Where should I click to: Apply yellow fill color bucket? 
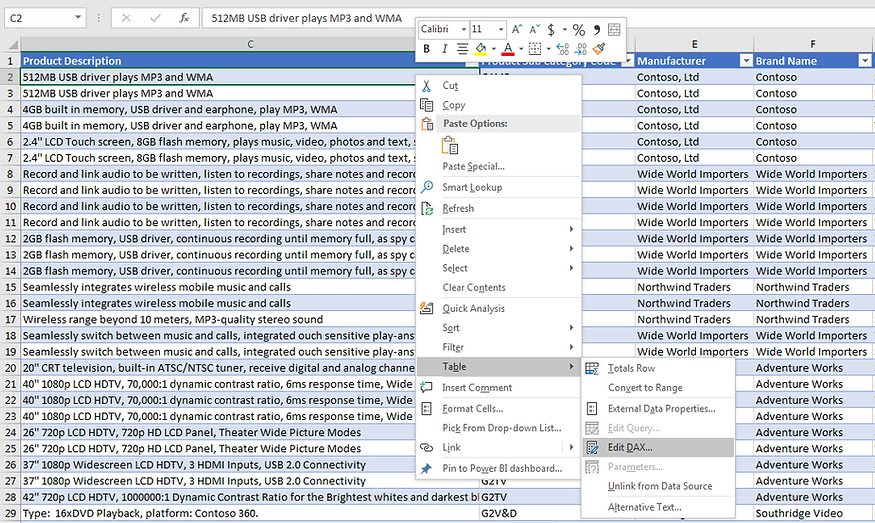tap(480, 49)
